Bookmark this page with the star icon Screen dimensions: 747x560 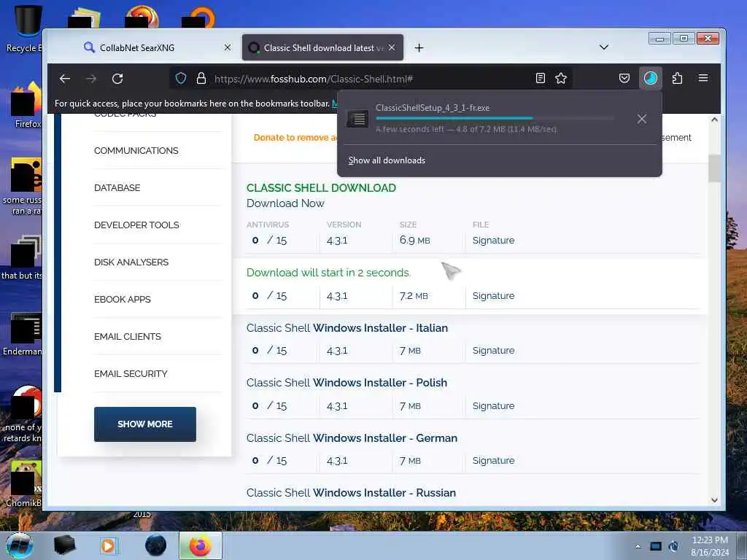coord(561,78)
